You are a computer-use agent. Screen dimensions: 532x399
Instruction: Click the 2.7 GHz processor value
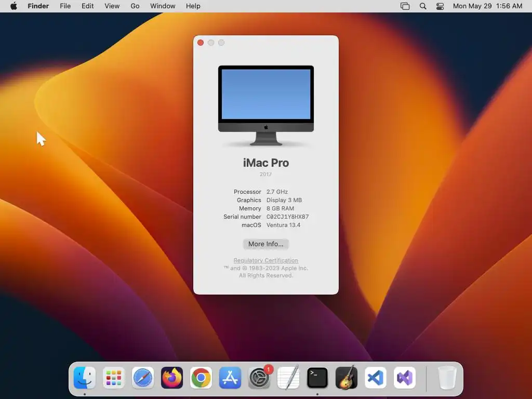pos(277,192)
